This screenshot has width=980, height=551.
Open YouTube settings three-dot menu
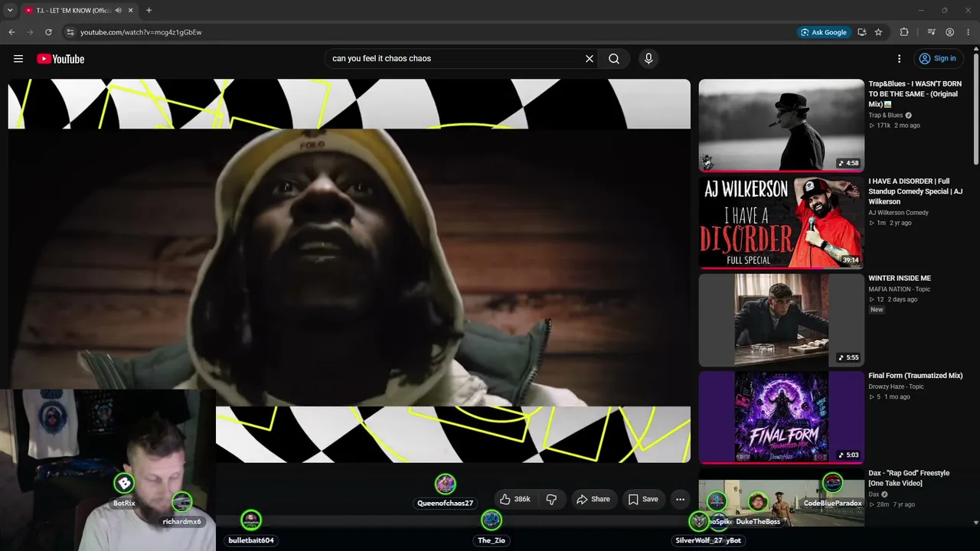pyautogui.click(x=899, y=59)
